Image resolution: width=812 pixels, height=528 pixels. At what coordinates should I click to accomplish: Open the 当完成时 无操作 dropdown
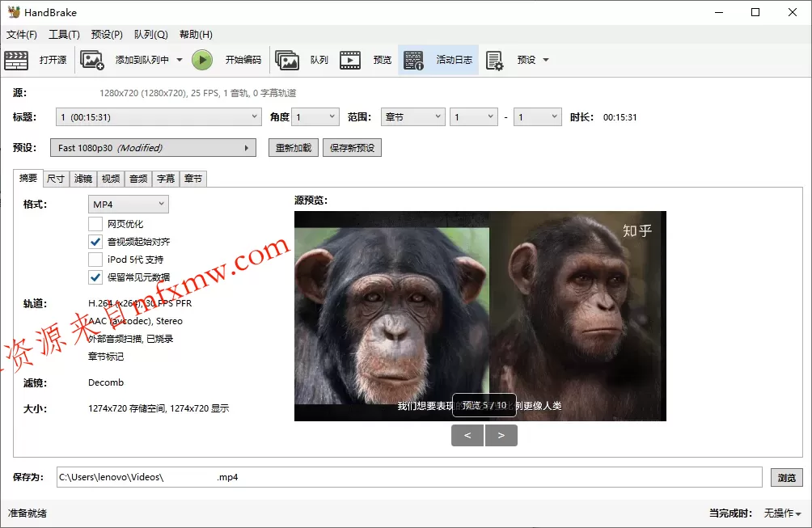click(783, 513)
